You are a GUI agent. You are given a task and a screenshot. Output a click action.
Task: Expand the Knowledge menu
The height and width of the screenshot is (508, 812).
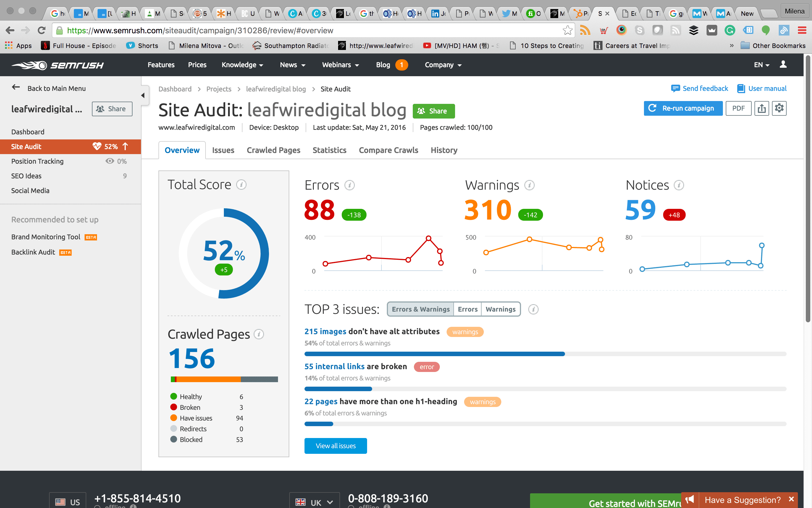click(242, 65)
